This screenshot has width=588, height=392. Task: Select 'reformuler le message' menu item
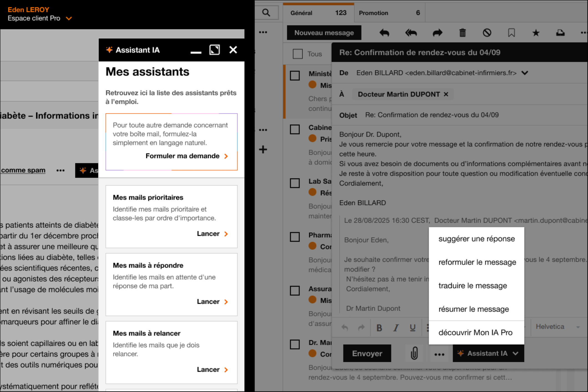point(476,262)
